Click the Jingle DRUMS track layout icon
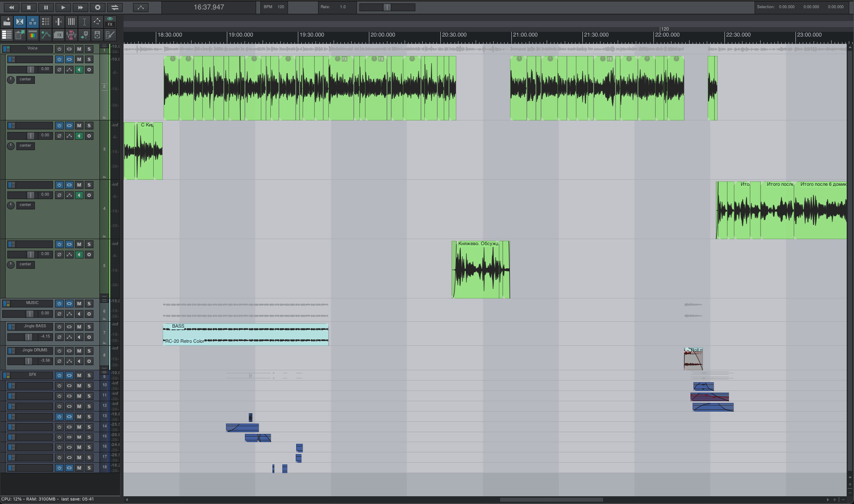The width and height of the screenshot is (854, 504). click(x=12, y=351)
